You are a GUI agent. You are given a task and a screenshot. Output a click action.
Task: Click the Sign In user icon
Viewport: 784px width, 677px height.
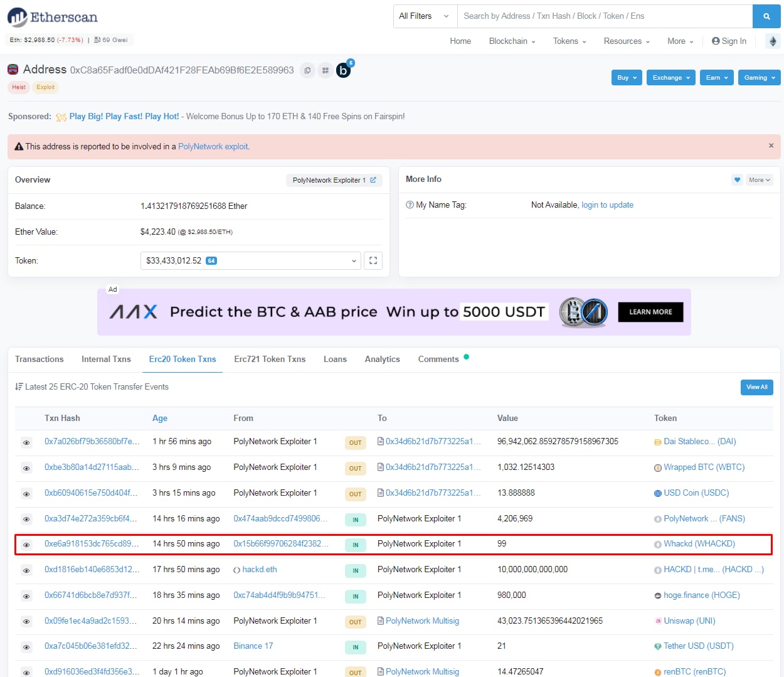[x=716, y=41]
